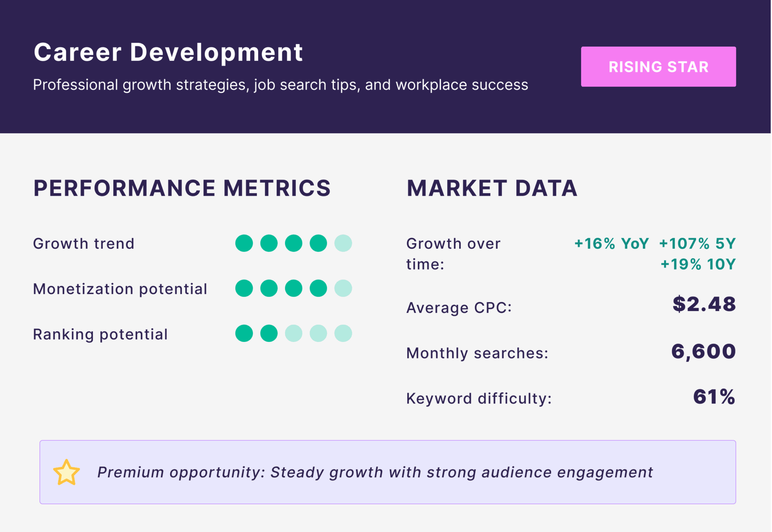Click the 6,600 monthly searches value
This screenshot has height=532, width=772.
[703, 352]
